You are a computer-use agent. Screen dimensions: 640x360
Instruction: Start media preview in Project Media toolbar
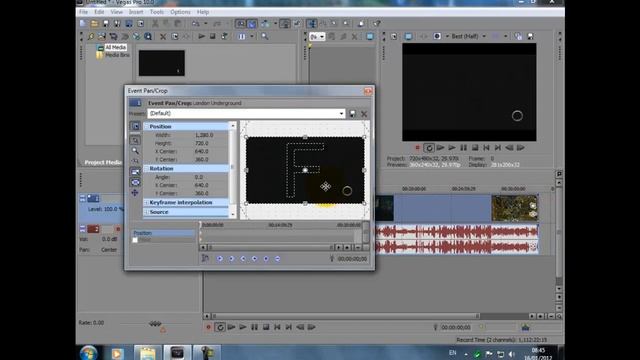pyautogui.click(x=201, y=36)
